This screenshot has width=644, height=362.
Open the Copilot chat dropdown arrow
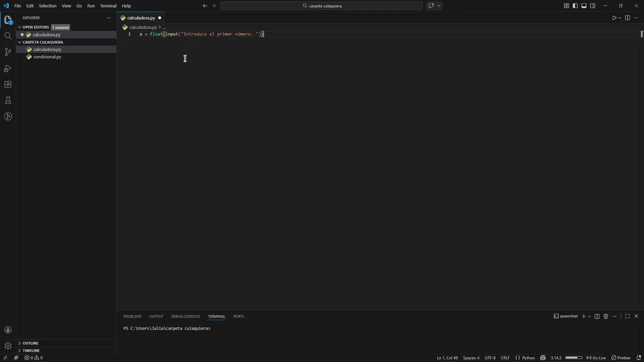(x=439, y=6)
